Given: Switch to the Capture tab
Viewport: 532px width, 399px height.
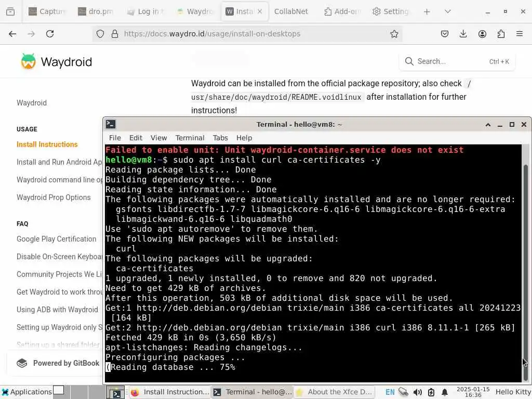Looking at the screenshot, I should click(47, 11).
